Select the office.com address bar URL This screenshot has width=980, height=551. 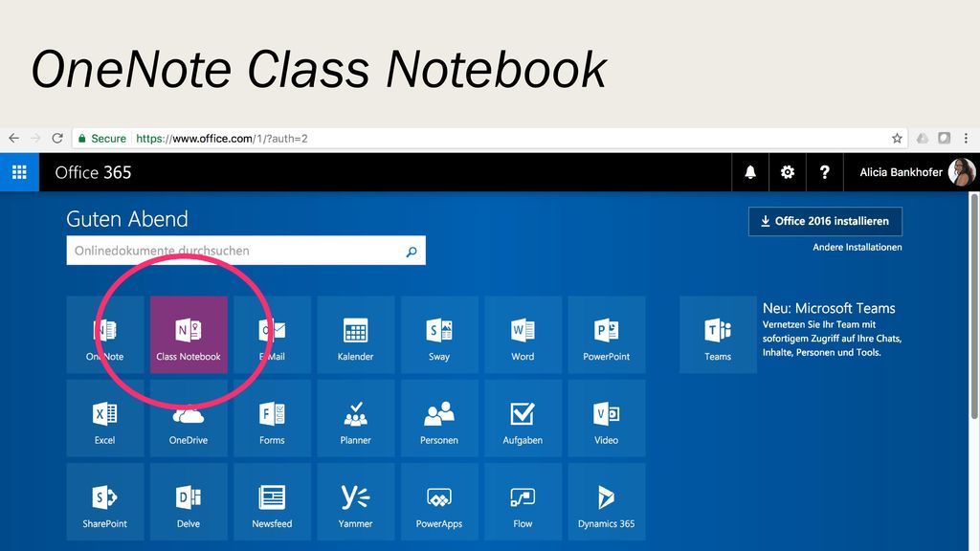[x=222, y=139]
